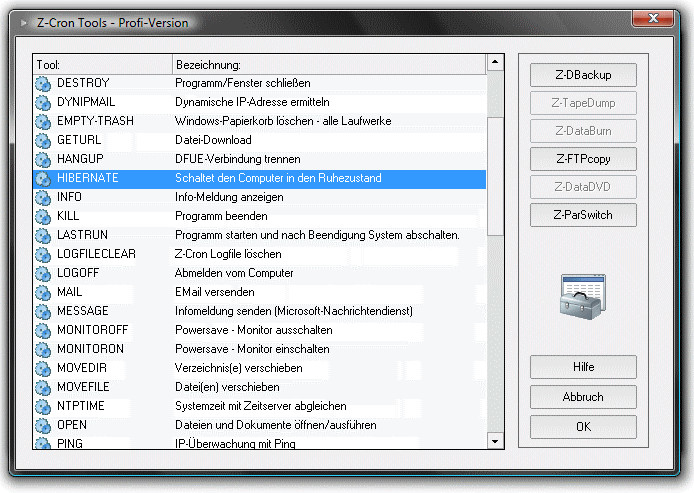The height and width of the screenshot is (493, 694).
Task: Launch Z-FTPcopy from the side panel
Action: pos(583,159)
